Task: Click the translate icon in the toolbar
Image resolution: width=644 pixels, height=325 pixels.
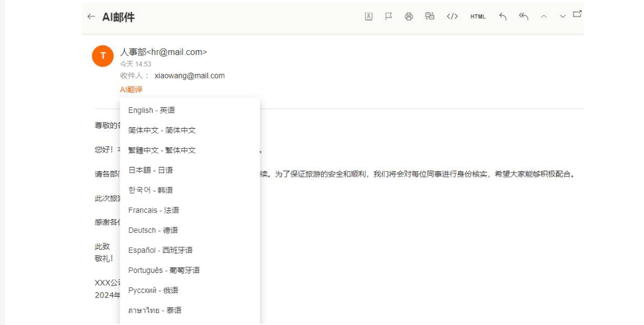Action: pos(430,17)
